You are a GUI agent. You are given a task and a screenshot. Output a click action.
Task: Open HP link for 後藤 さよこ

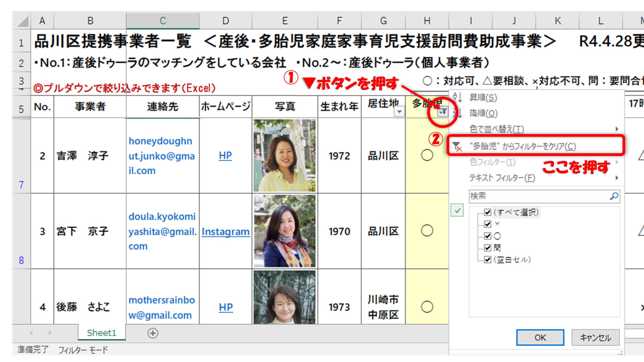coord(226,307)
